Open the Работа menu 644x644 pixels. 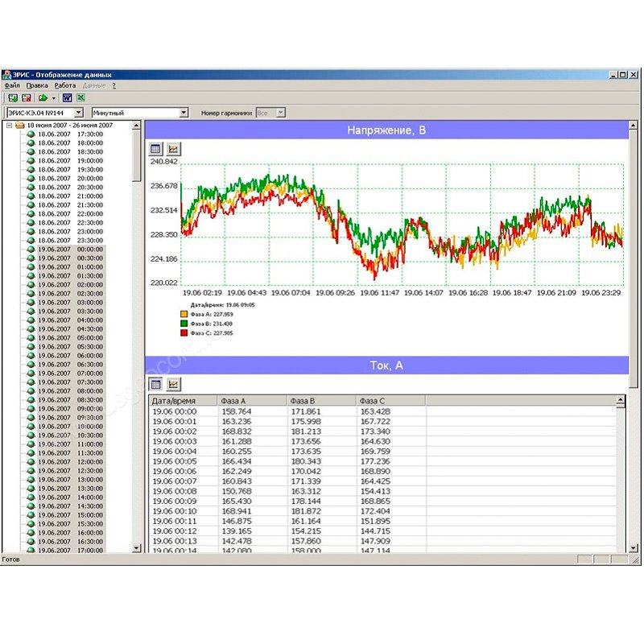(65, 85)
